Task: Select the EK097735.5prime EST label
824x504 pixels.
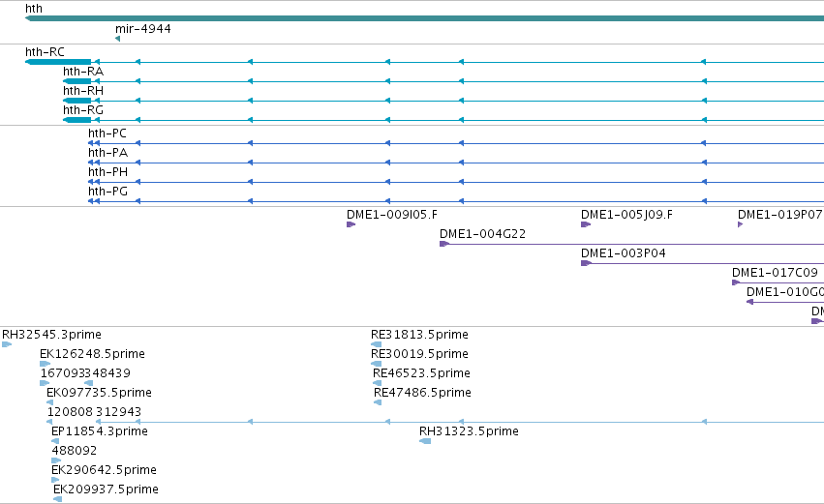Action: pos(99,393)
